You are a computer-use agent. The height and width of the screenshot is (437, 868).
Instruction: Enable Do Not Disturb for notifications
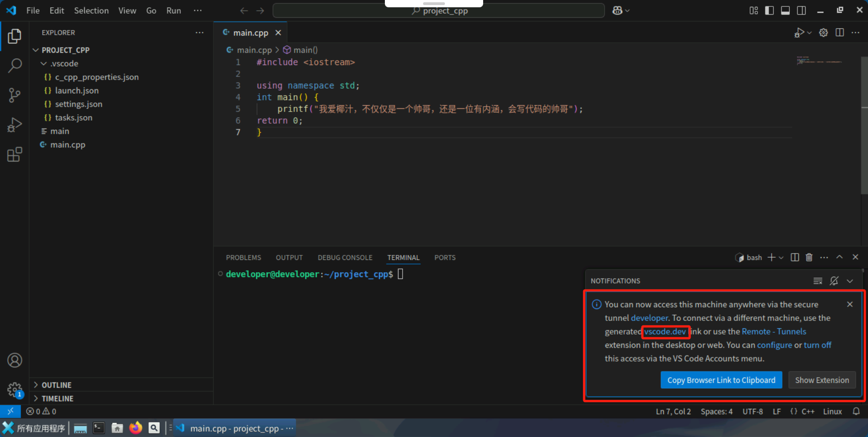click(834, 280)
